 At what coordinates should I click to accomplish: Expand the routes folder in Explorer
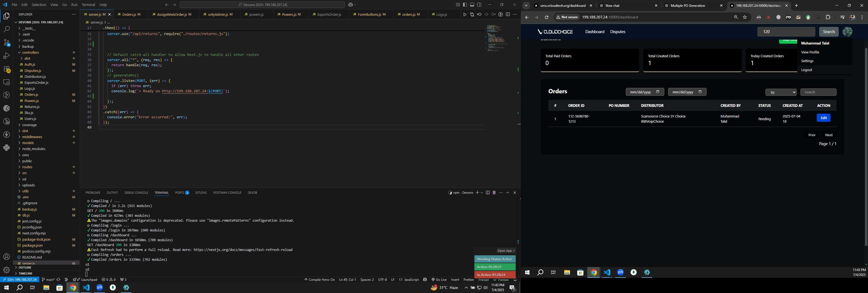pos(27,167)
